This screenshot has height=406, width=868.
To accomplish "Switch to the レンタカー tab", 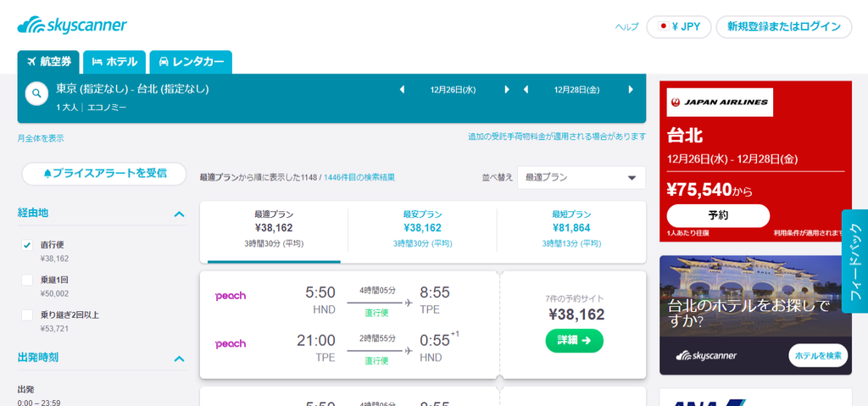I will pyautogui.click(x=191, y=62).
